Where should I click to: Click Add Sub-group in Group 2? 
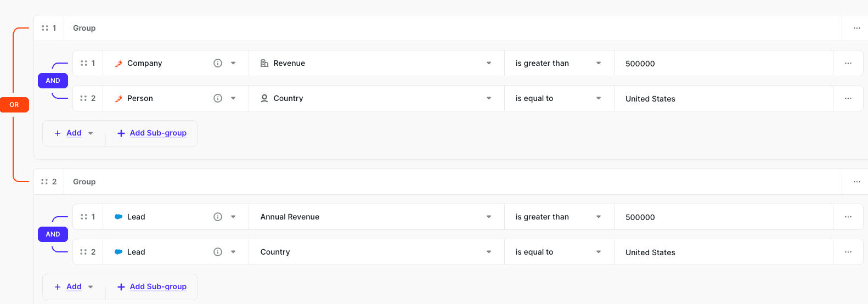click(152, 287)
